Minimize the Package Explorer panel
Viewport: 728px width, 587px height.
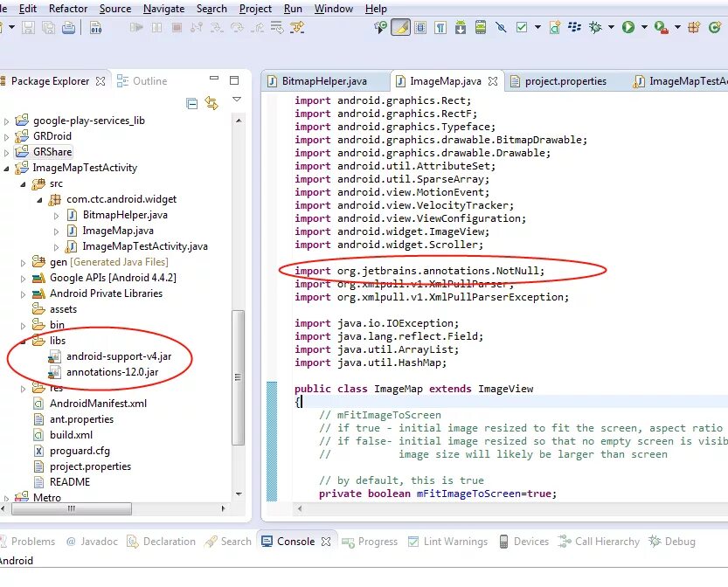pos(214,79)
